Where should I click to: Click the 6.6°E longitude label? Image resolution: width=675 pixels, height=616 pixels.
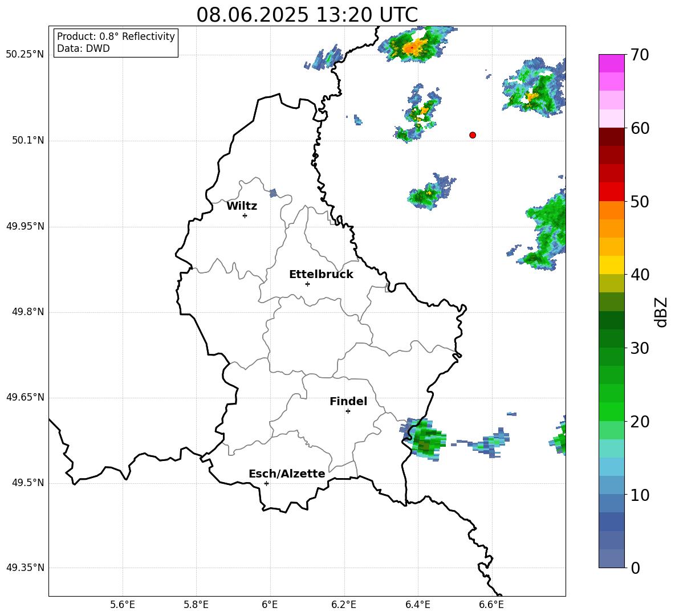491,605
